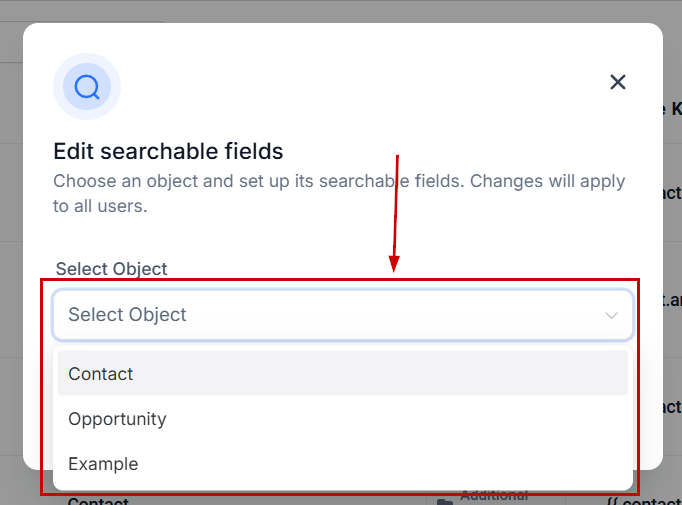
Task: Click the "Edit searchable fields" heading
Action: [168, 152]
